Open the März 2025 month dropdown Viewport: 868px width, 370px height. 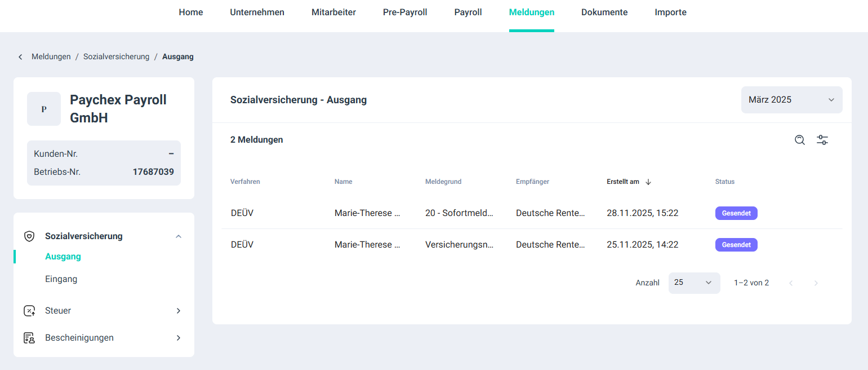791,100
